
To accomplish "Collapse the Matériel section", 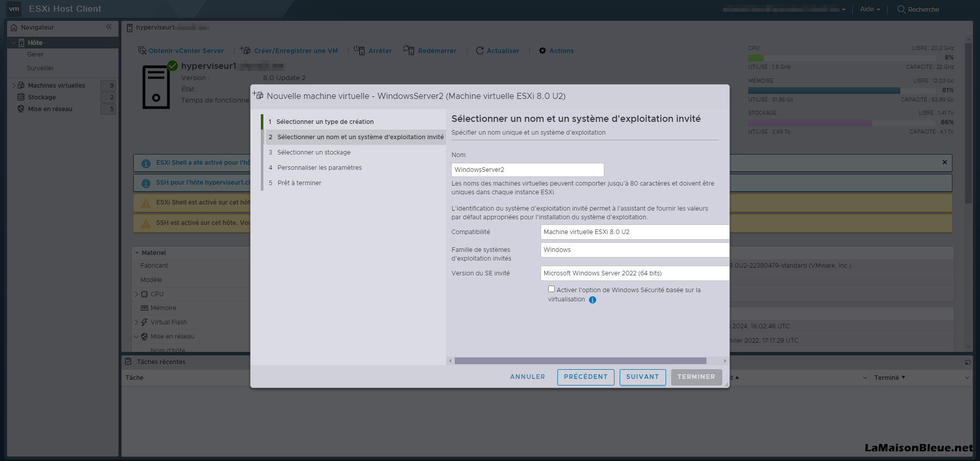I will [x=137, y=253].
